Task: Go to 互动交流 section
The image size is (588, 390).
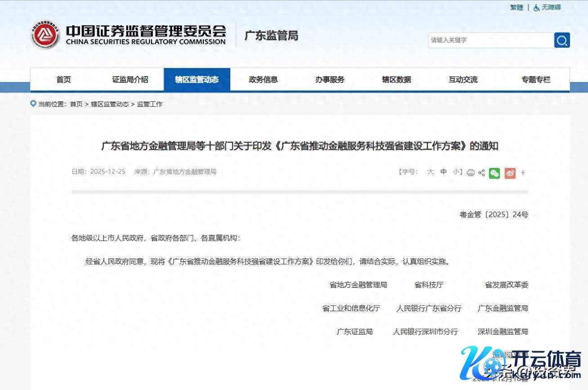Action: (x=463, y=80)
